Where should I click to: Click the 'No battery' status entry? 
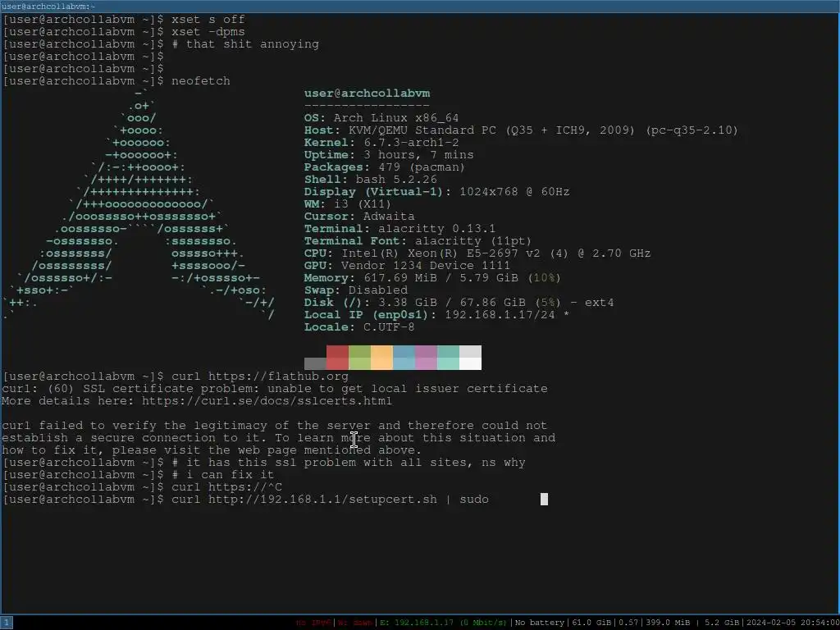click(540, 623)
